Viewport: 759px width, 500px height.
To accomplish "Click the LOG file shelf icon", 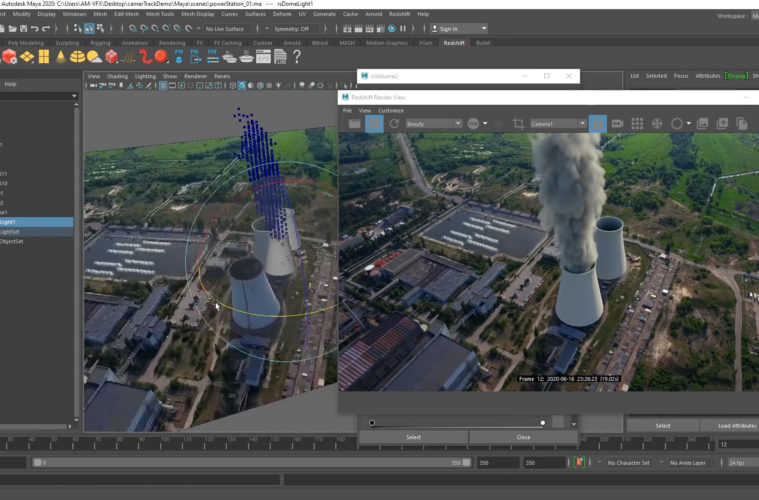I will click(x=280, y=57).
